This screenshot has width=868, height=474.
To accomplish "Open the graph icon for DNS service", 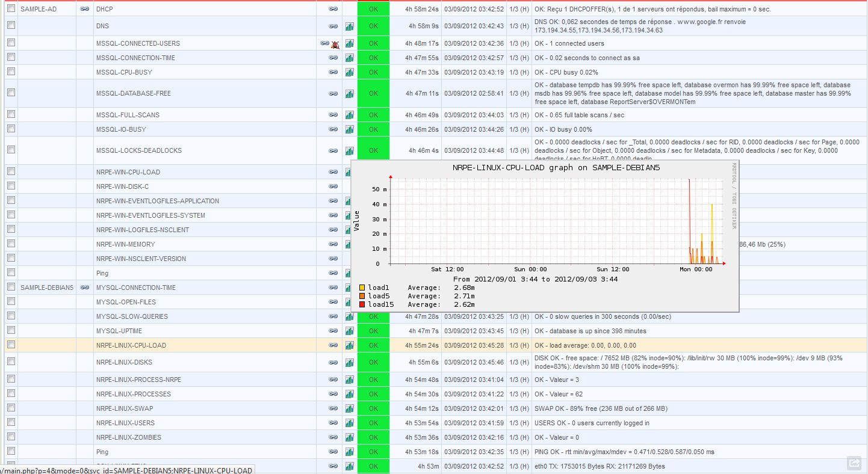I will tap(350, 26).
